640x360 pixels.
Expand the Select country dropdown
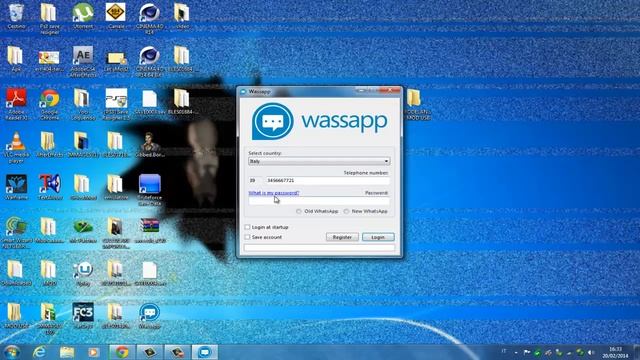[x=319, y=162]
